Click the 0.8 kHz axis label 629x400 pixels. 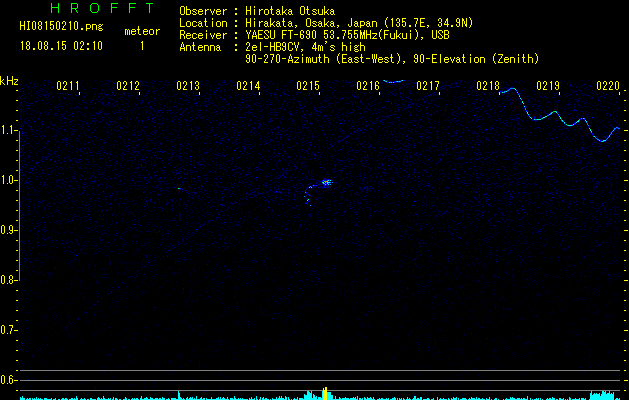point(8,280)
